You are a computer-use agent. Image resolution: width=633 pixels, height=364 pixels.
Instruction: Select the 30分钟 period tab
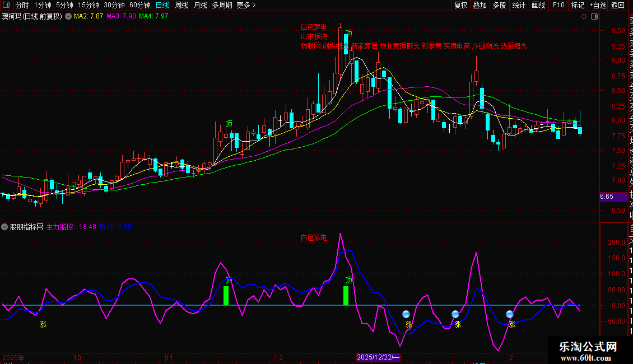114,5
